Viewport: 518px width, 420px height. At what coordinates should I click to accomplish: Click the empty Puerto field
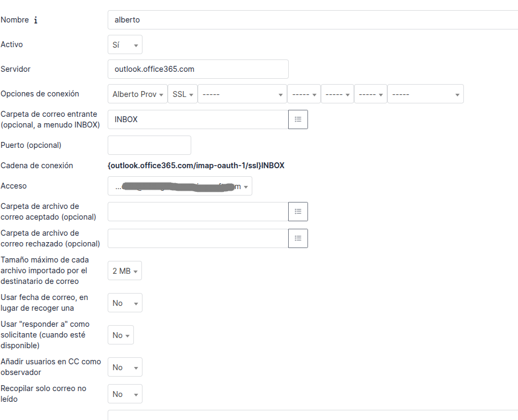coord(149,145)
